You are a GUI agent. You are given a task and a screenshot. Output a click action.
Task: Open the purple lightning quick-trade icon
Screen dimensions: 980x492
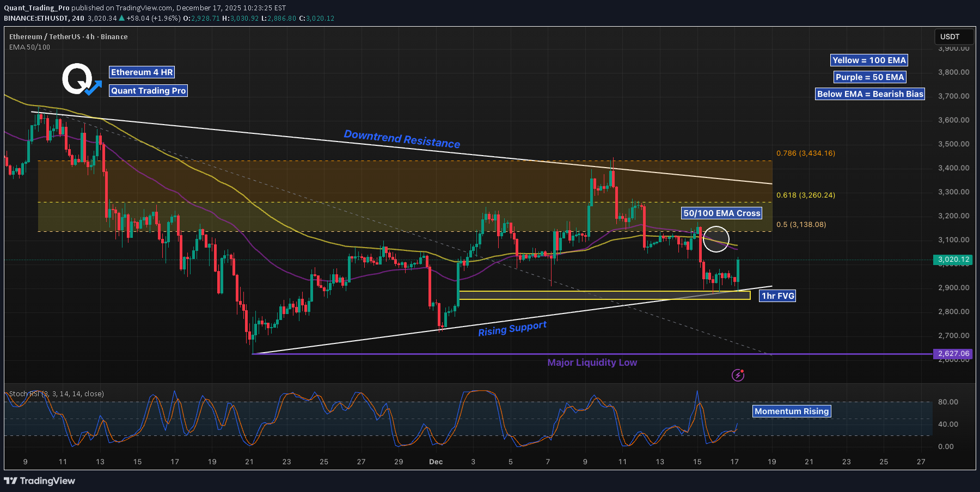point(738,375)
